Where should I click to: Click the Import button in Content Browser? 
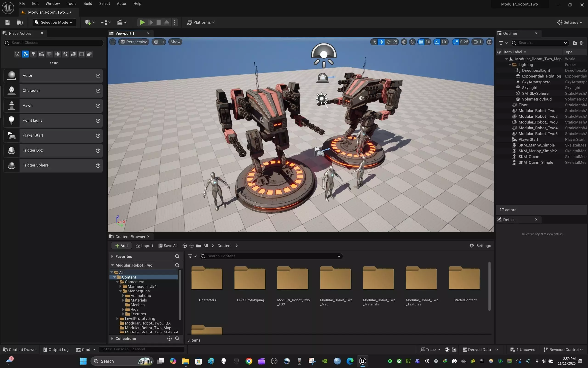(x=144, y=246)
